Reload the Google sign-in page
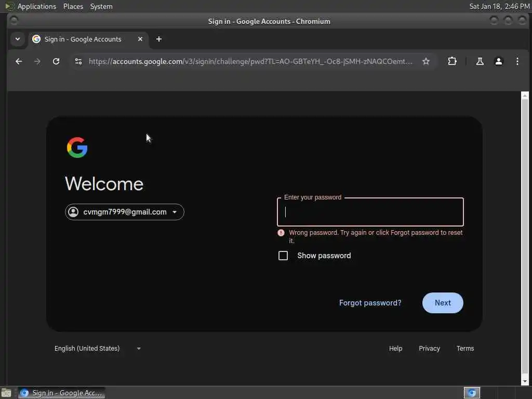The height and width of the screenshot is (399, 532). [x=56, y=61]
